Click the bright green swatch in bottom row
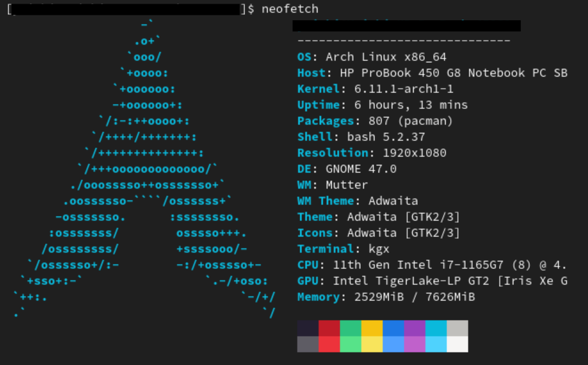 [x=350, y=344]
